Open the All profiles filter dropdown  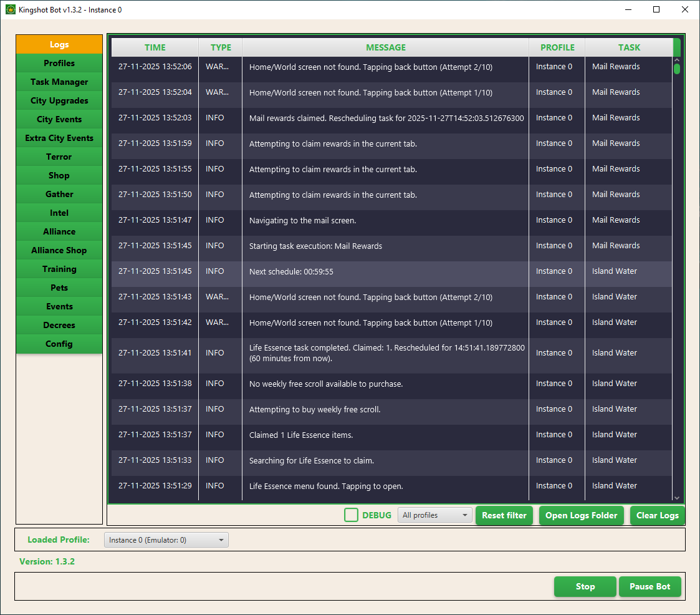(434, 515)
